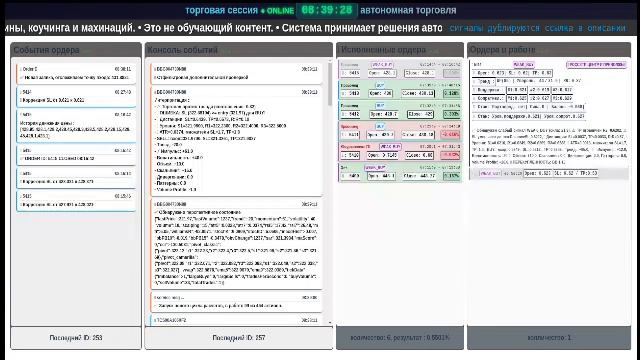Click the 'количество: 6, результат' footer
Viewport: 640px width, 360px height.
tap(400, 338)
